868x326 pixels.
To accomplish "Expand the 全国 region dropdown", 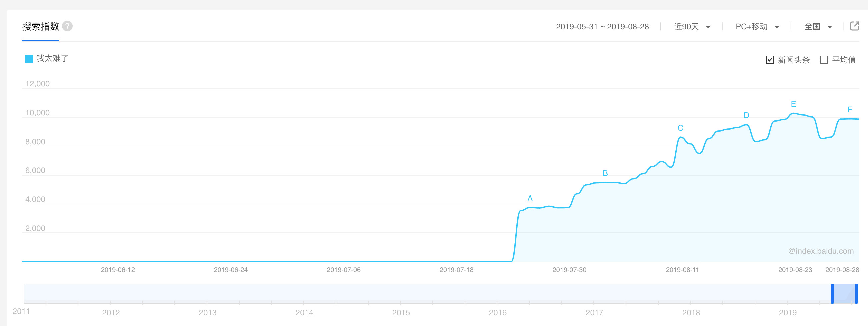I will point(818,27).
